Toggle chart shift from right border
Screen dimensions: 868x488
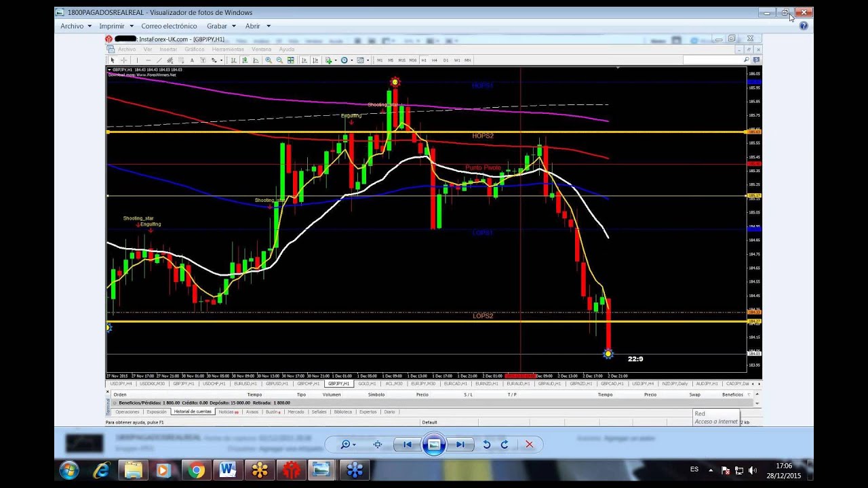pyautogui.click(x=316, y=60)
